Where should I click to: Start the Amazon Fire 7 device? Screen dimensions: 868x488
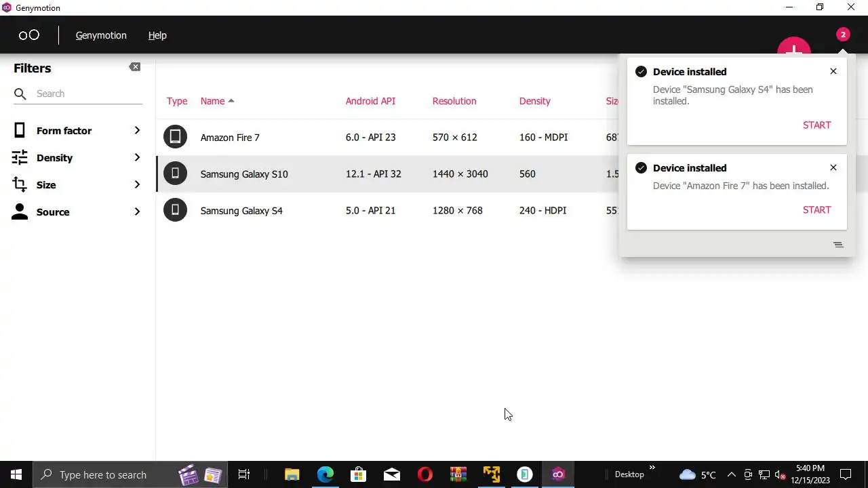point(816,209)
